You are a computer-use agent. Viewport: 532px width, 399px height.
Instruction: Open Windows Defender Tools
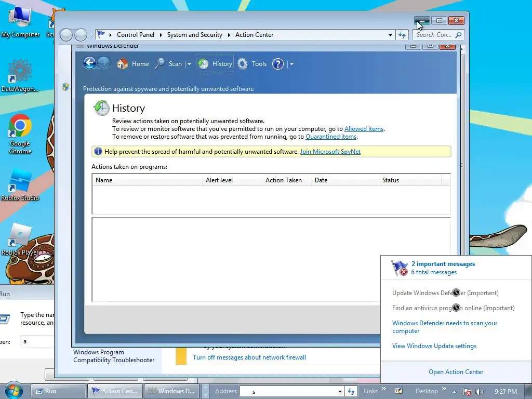(x=252, y=64)
